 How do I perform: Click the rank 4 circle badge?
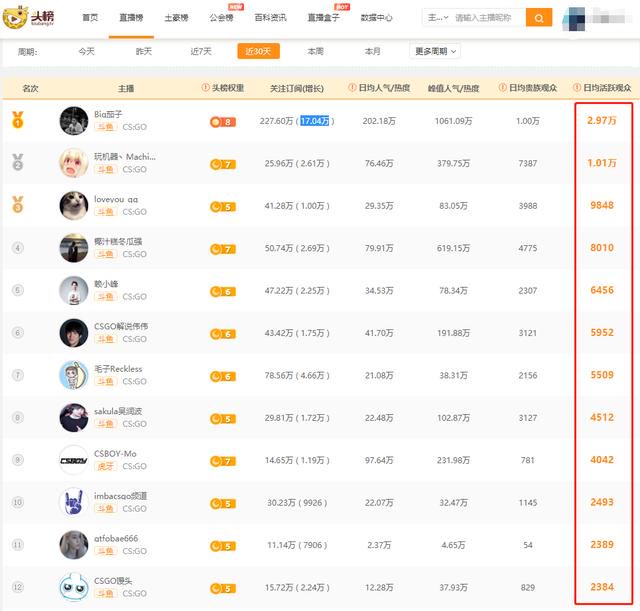18,248
